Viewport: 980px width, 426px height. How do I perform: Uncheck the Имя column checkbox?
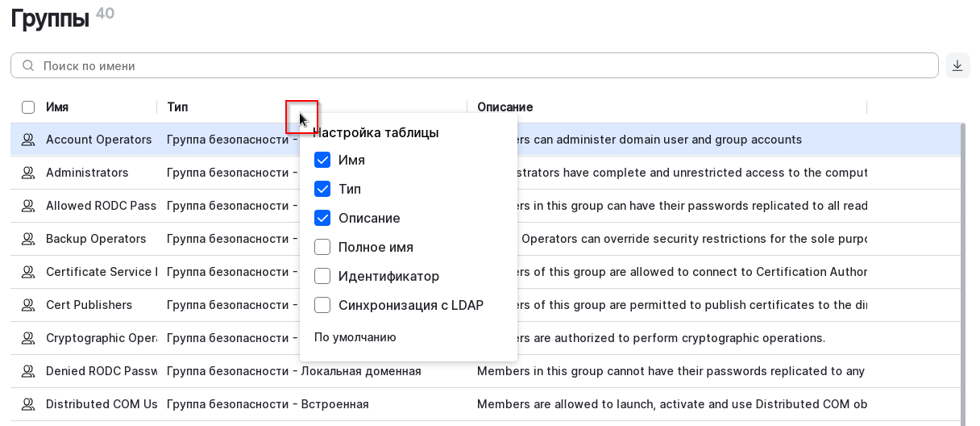(x=322, y=160)
